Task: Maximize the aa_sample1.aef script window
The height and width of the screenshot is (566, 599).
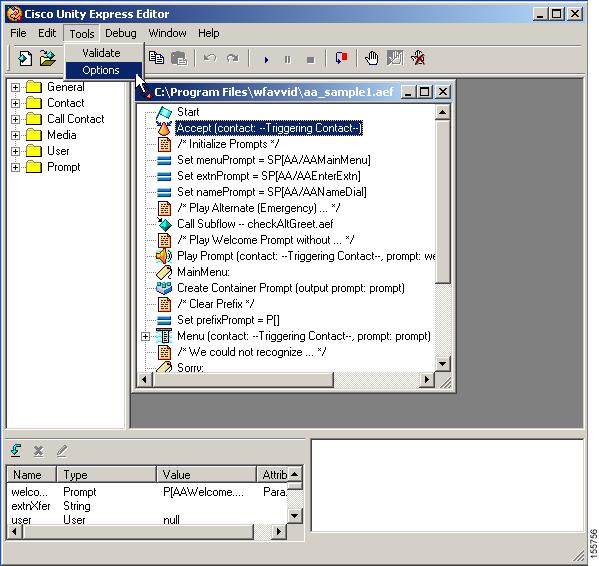Action: pos(424,92)
